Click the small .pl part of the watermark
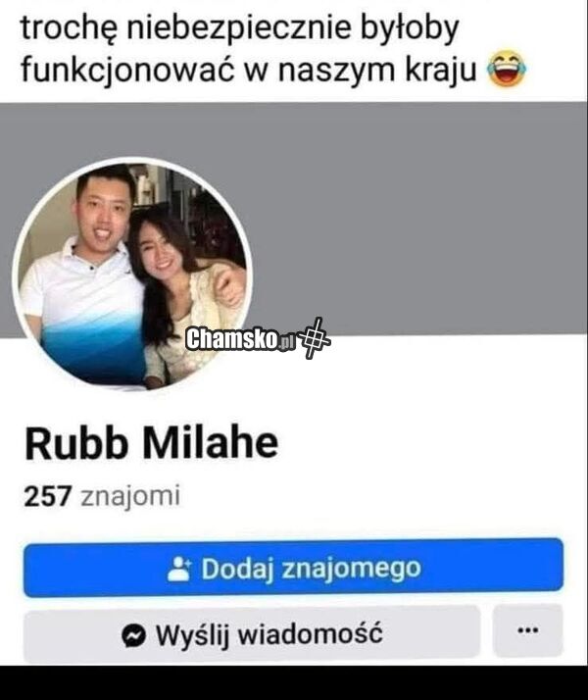Screen dimensions: 588x700 click(x=287, y=342)
